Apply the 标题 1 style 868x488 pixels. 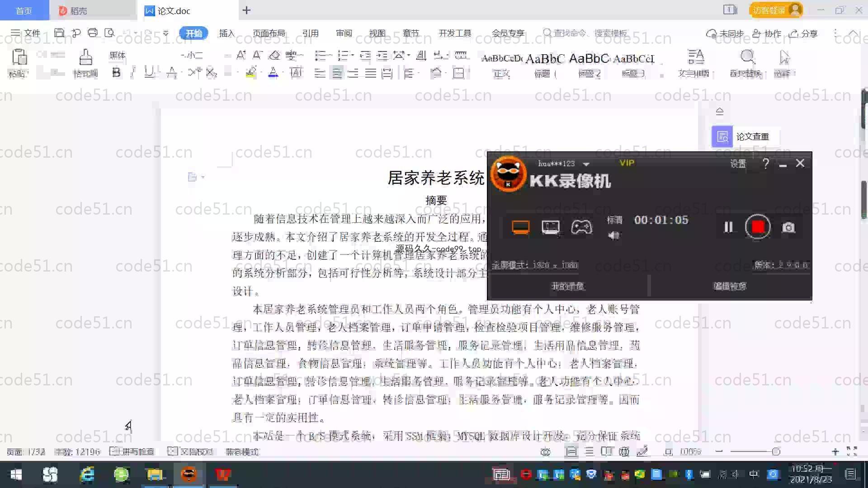(545, 65)
